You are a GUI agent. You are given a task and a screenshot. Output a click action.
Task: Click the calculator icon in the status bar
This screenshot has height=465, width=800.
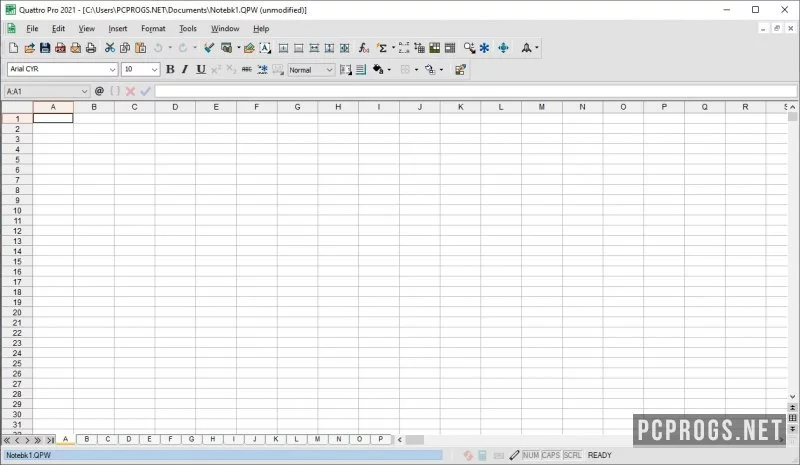pyautogui.click(x=482, y=455)
